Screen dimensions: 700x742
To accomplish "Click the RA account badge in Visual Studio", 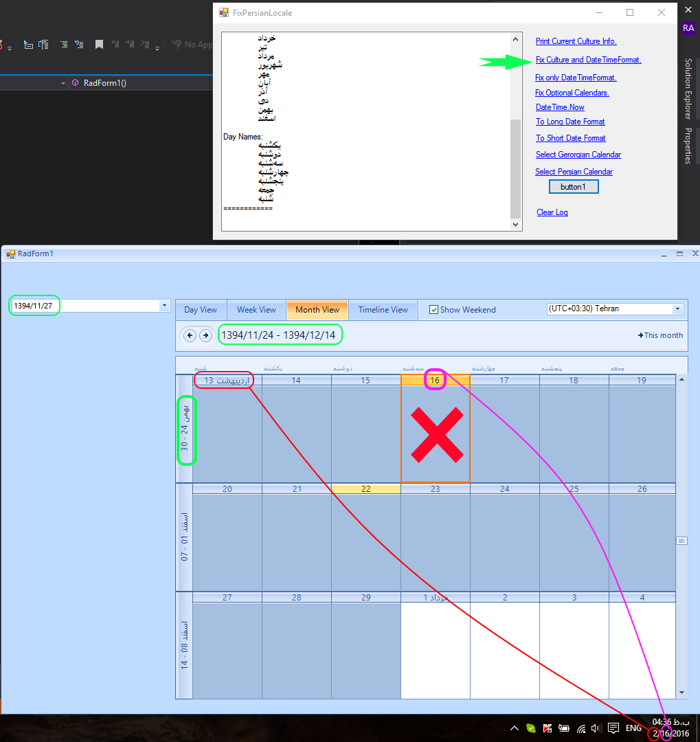I will [688, 28].
